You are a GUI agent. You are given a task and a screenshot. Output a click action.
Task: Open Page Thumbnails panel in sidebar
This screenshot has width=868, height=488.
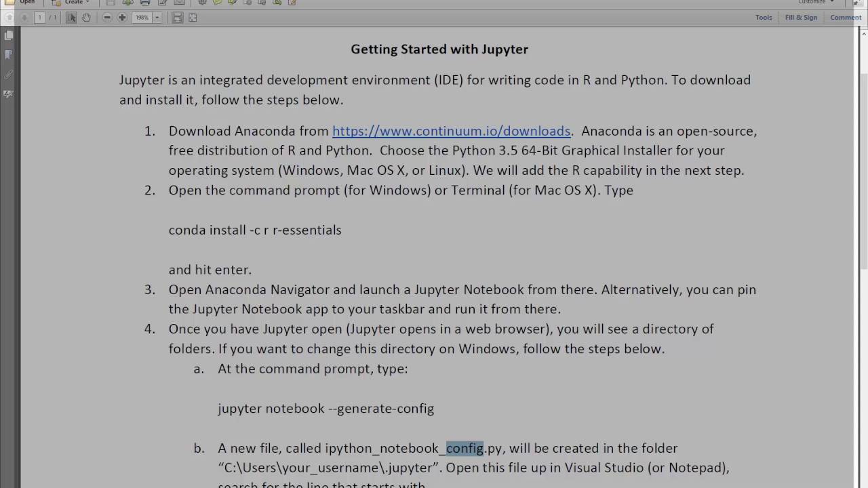8,35
